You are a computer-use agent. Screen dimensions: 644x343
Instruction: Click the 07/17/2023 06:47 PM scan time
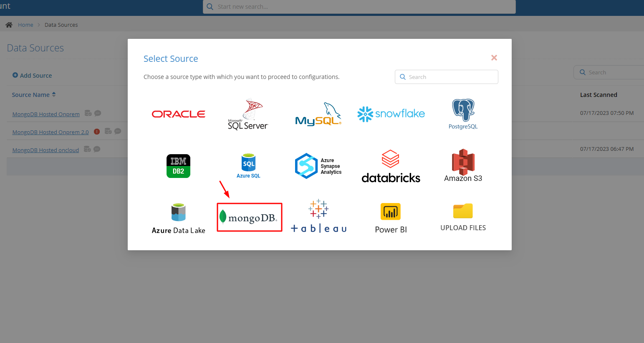coord(607,149)
